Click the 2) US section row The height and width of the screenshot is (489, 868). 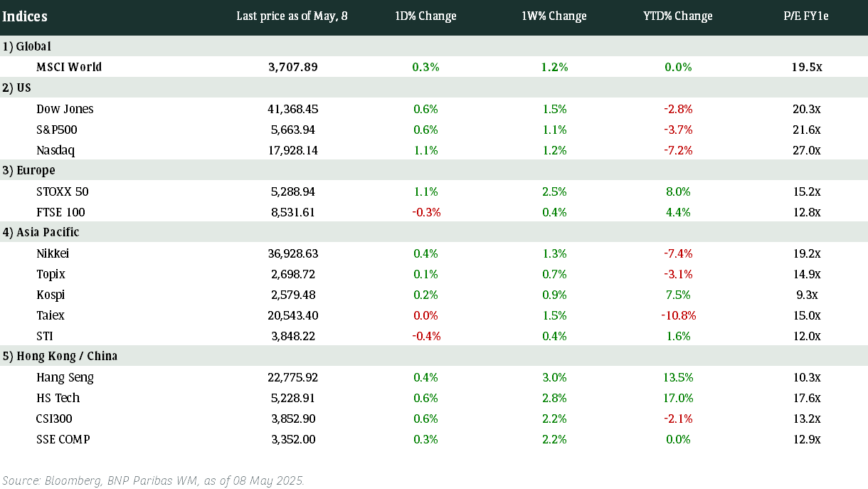434,88
